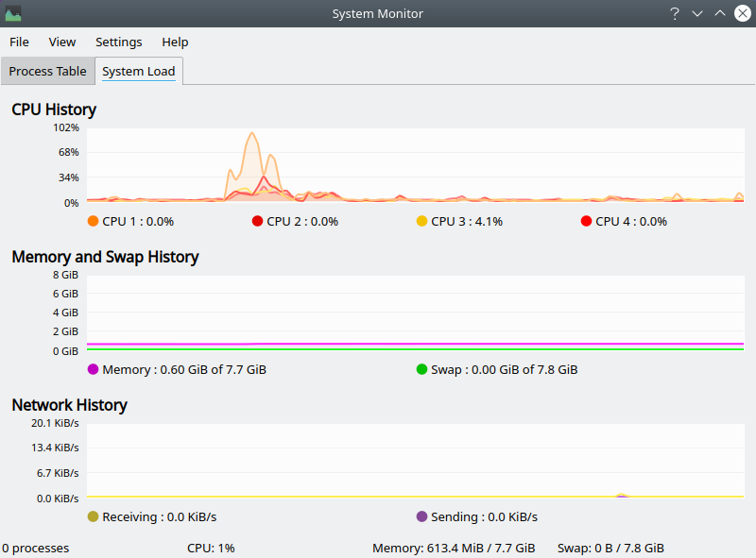Click the olive Receiving legend dot
The image size is (756, 558).
click(93, 516)
